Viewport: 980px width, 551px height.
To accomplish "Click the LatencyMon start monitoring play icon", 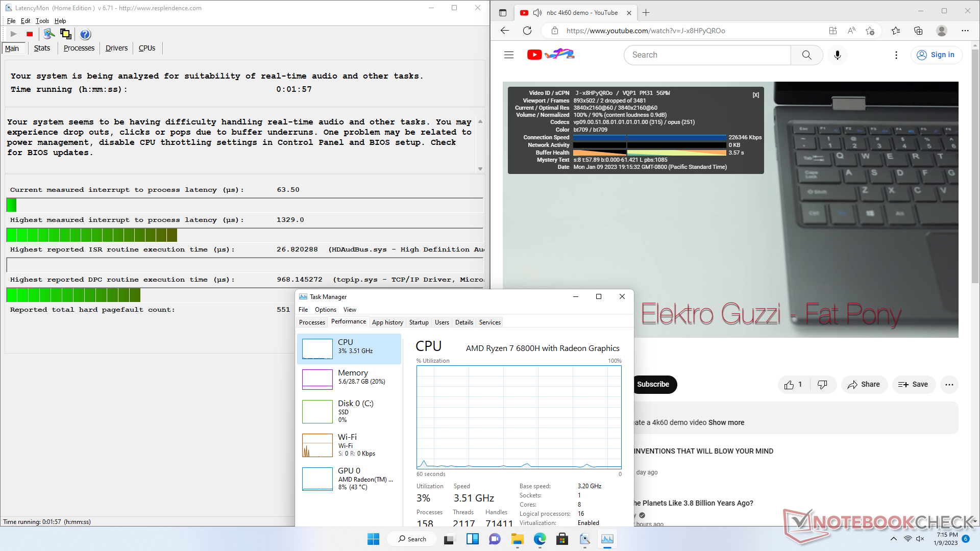I will click(14, 34).
